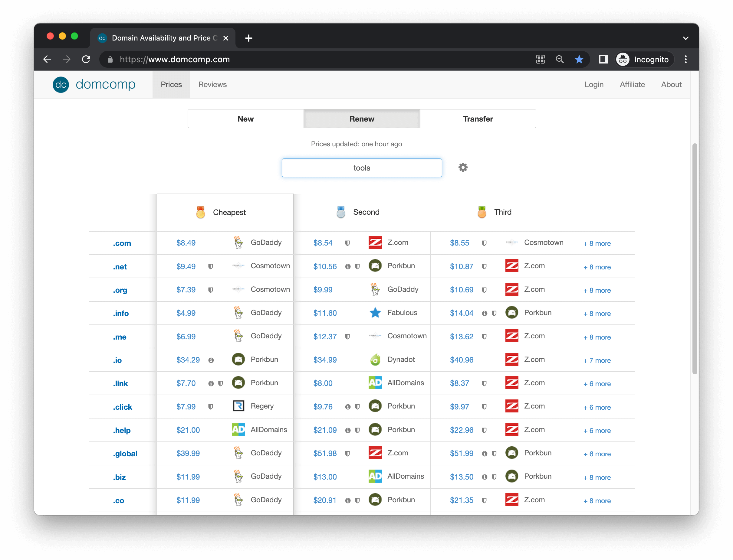Click the domain search field containing tools
The image size is (733, 560).
click(x=362, y=168)
